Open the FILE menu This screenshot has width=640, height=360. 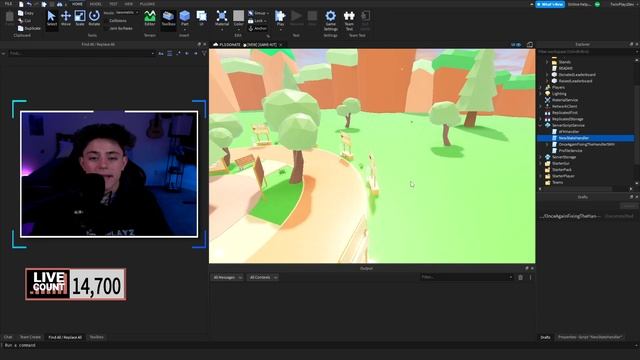(x=8, y=4)
